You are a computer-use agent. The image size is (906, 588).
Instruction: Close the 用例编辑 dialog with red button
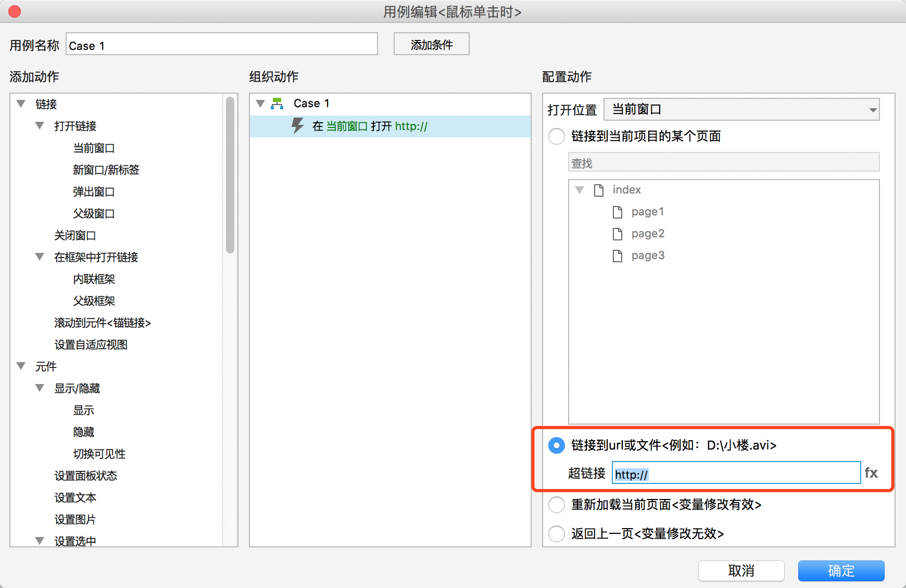[15, 11]
